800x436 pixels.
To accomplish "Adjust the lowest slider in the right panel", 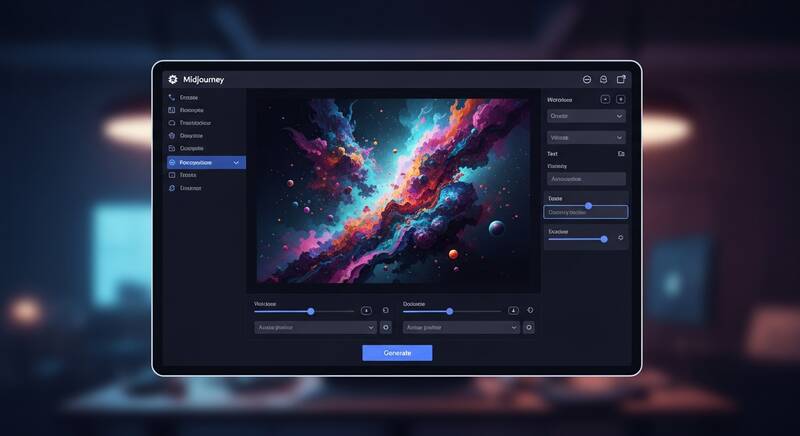I will tap(604, 239).
